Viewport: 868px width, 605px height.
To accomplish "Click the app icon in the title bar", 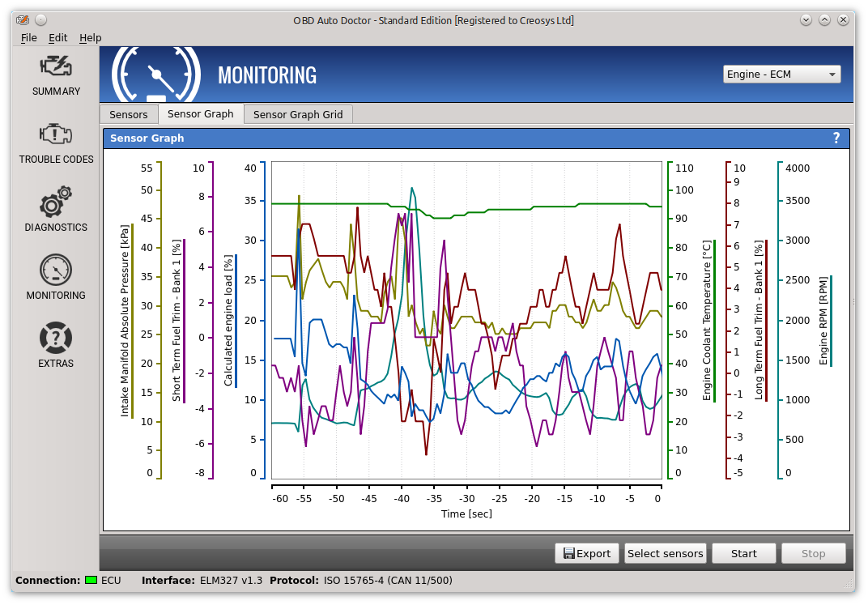I will click(x=22, y=20).
